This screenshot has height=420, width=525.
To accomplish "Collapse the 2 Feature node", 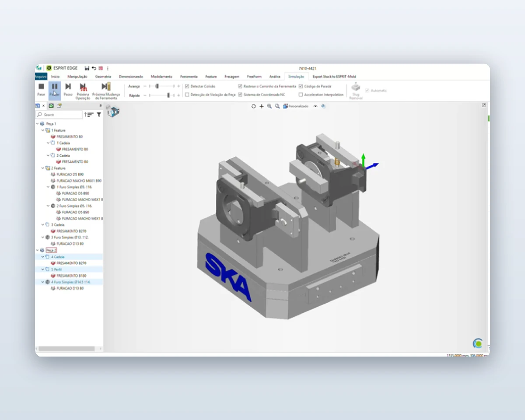I will click(x=43, y=168).
